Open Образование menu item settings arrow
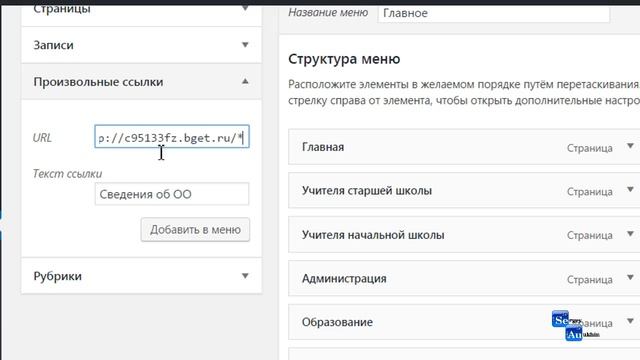The height and width of the screenshot is (360, 640). (x=630, y=321)
